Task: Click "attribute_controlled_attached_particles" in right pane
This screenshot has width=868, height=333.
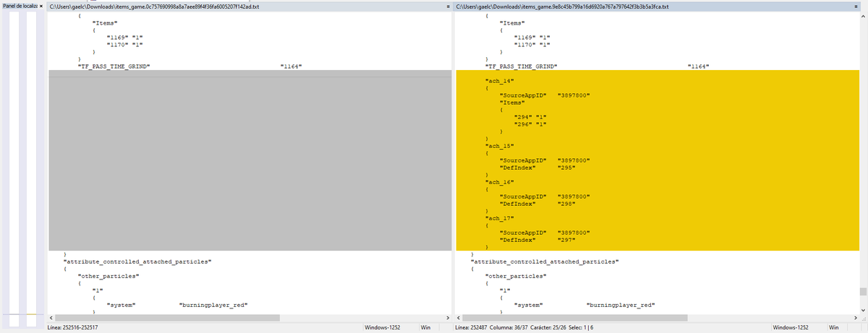Action: coord(545,261)
